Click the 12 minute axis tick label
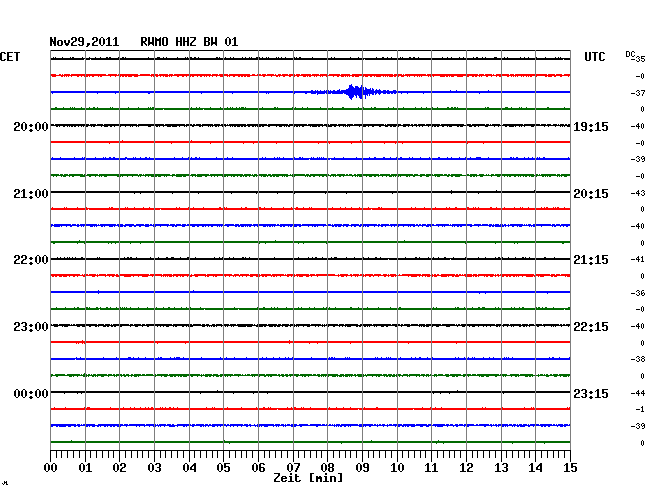This screenshot has height=494, width=650. 466,468
